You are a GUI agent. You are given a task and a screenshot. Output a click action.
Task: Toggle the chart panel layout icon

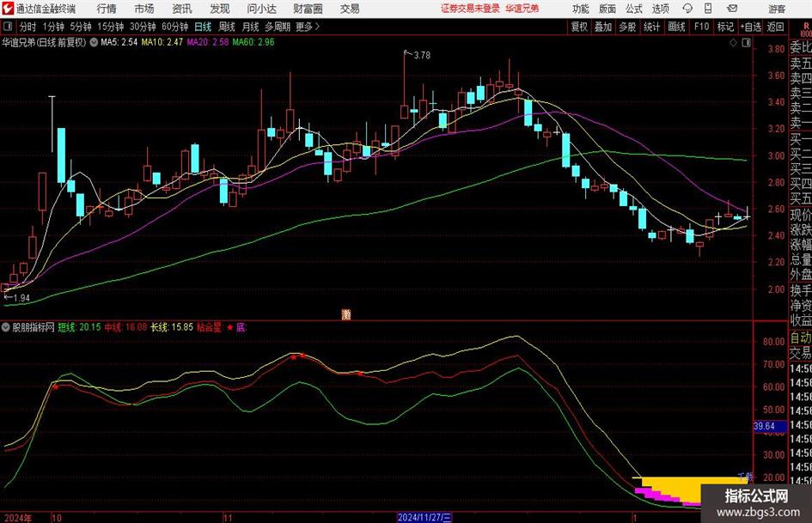click(x=746, y=43)
